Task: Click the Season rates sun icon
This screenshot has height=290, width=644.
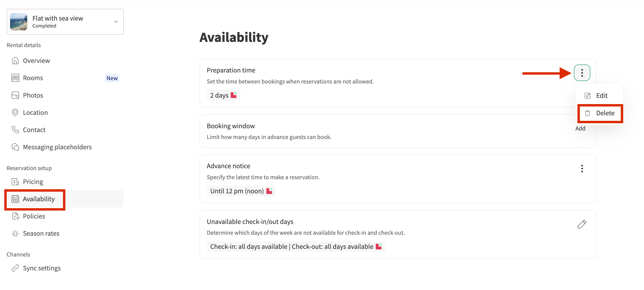Action: coord(15,233)
